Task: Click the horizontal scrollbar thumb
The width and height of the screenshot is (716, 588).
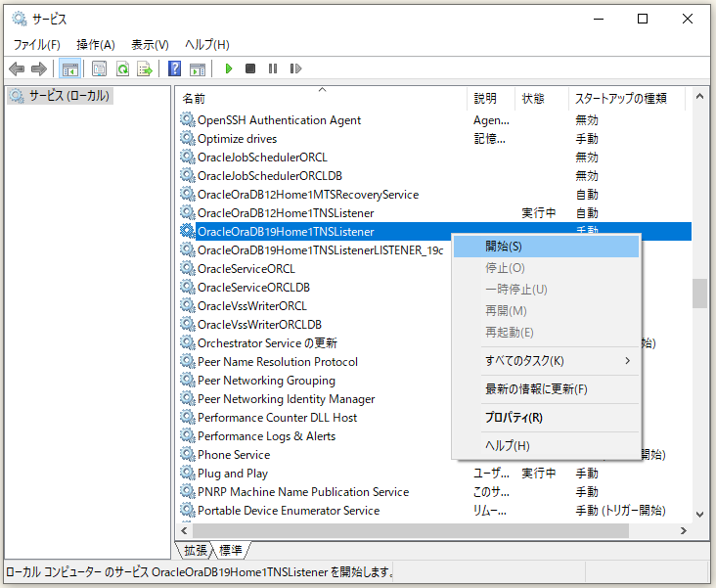Action: pos(411,531)
